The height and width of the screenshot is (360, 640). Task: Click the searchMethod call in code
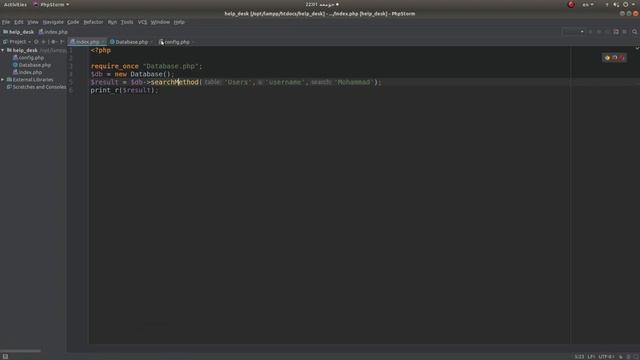click(175, 82)
